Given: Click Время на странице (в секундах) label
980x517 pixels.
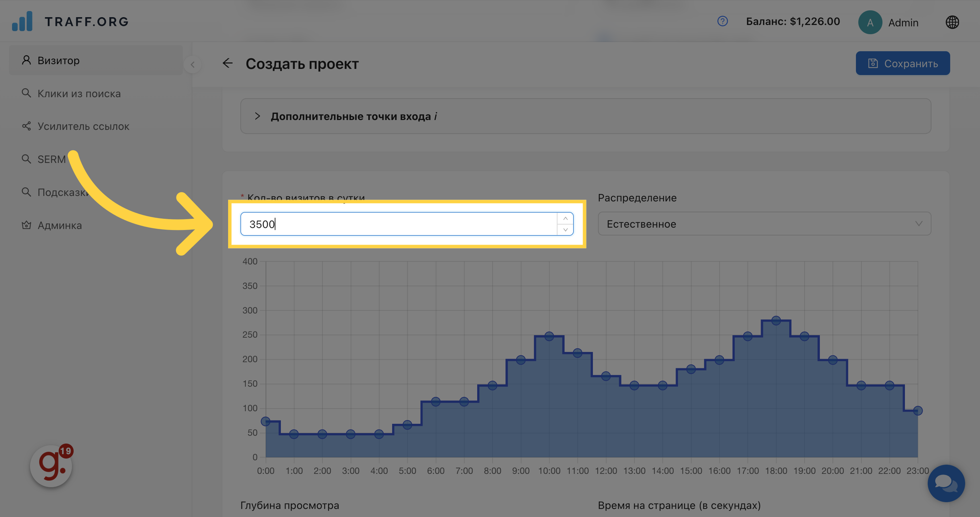Looking at the screenshot, I should tap(679, 505).
